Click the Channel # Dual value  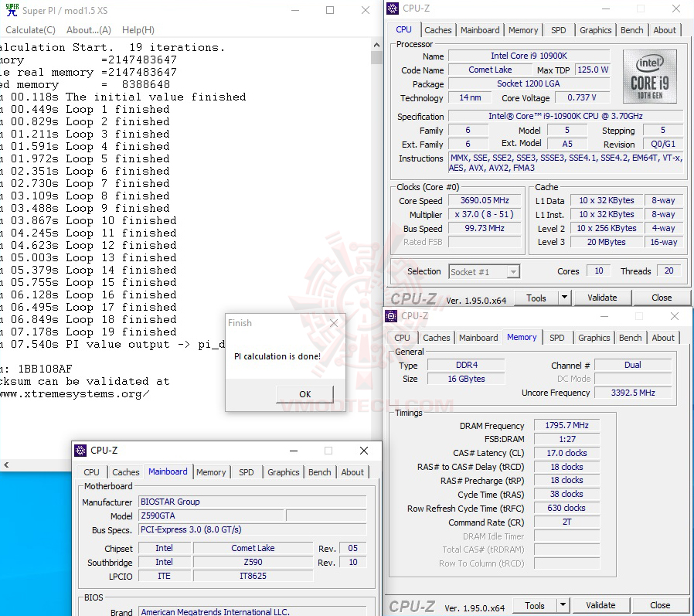pyautogui.click(x=633, y=365)
